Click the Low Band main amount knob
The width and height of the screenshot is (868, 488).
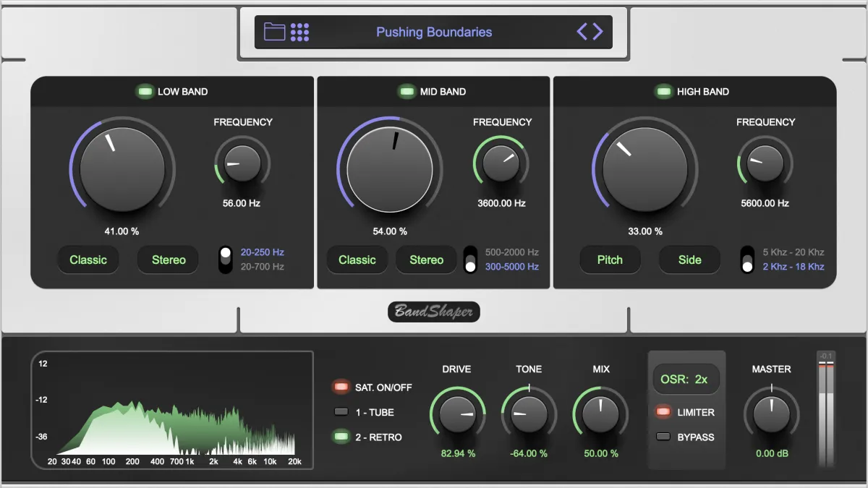pos(122,168)
